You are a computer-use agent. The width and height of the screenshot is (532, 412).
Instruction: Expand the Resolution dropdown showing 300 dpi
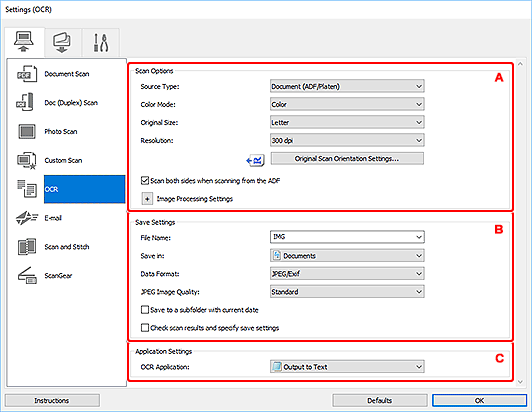click(x=347, y=140)
